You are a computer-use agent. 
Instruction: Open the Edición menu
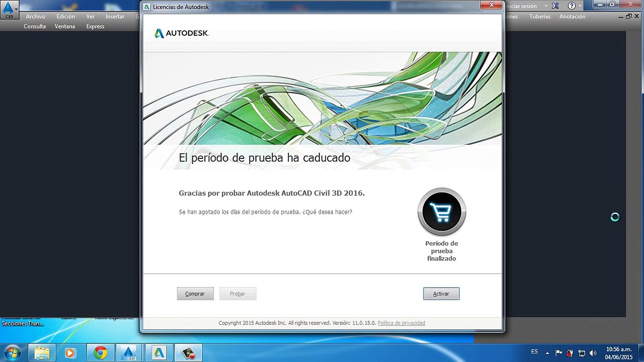click(65, 17)
